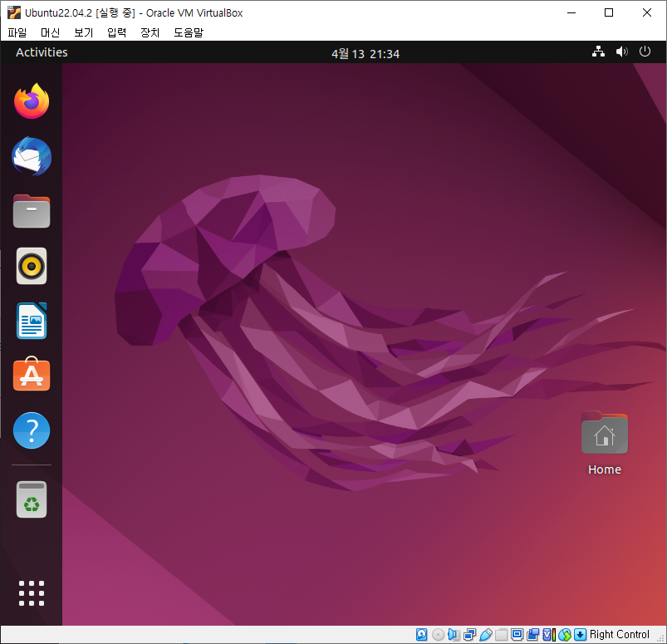The height and width of the screenshot is (644, 667).
Task: Click the keyboard capture arrow indicator
Action: coord(581,635)
